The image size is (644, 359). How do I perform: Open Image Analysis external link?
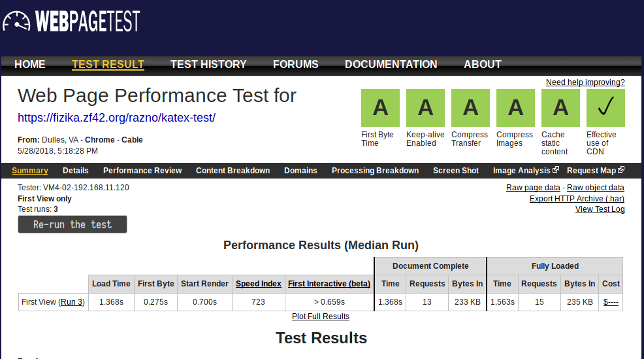[x=526, y=171]
